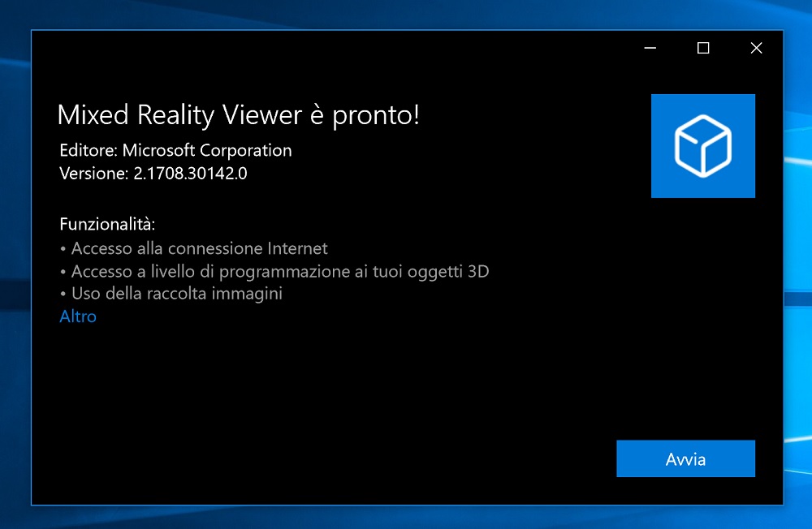Close the Mixed Reality Viewer dialog
The width and height of the screenshot is (812, 529).
coord(756,48)
